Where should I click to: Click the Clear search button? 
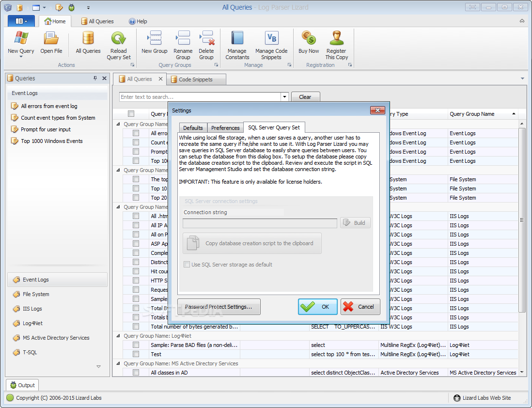tap(305, 97)
